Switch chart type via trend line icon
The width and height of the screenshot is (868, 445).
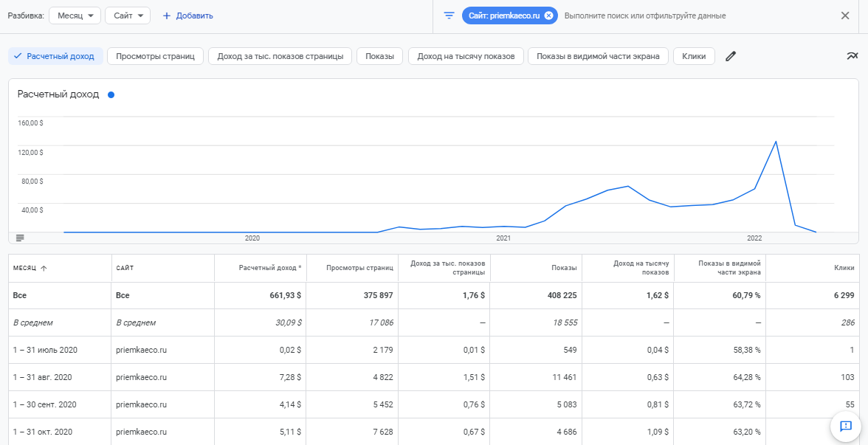[852, 56]
